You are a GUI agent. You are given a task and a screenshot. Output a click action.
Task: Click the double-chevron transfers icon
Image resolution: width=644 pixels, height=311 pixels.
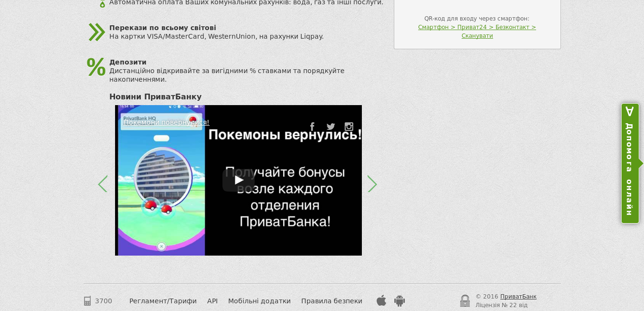pyautogui.click(x=96, y=32)
